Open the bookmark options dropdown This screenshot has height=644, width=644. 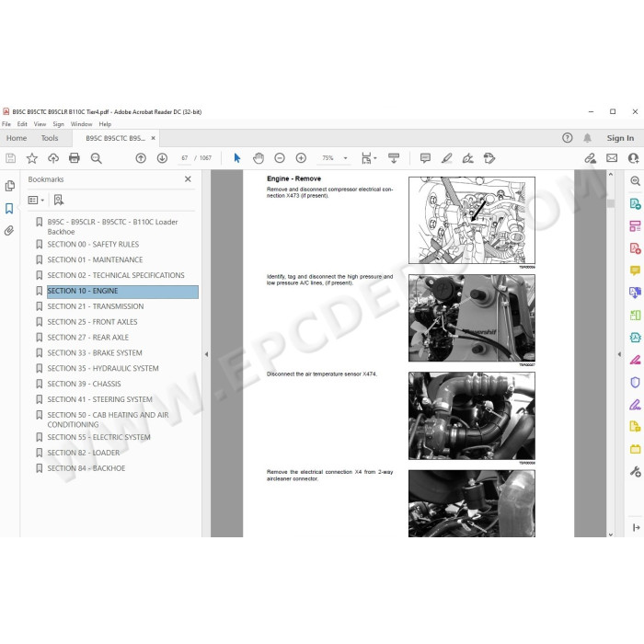[x=36, y=200]
